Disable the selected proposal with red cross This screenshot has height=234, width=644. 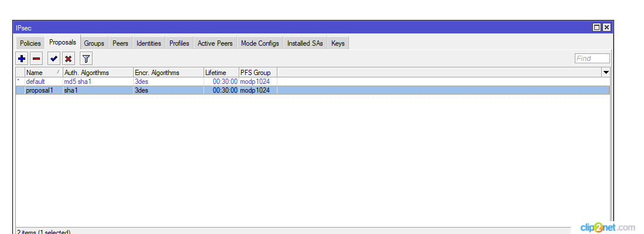68,59
